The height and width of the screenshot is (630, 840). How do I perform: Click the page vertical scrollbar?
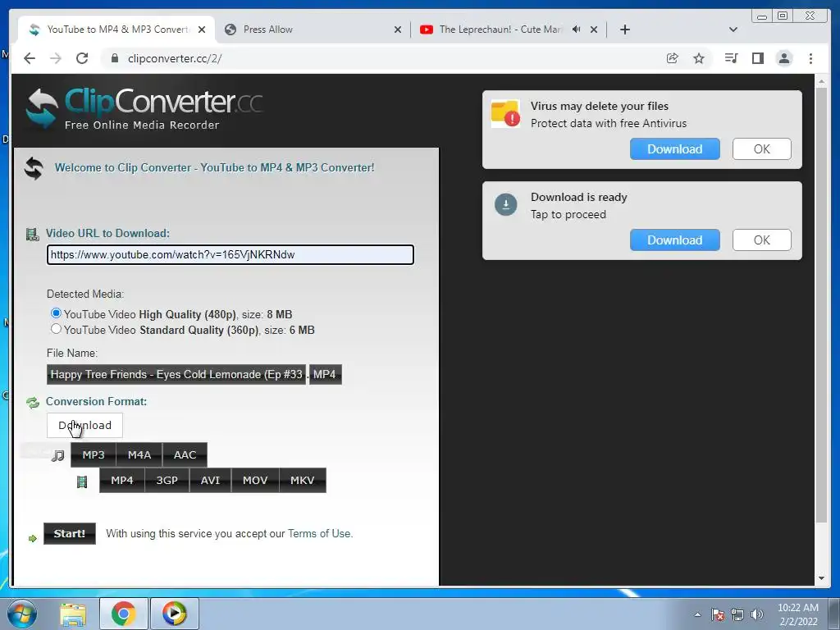pyautogui.click(x=821, y=305)
